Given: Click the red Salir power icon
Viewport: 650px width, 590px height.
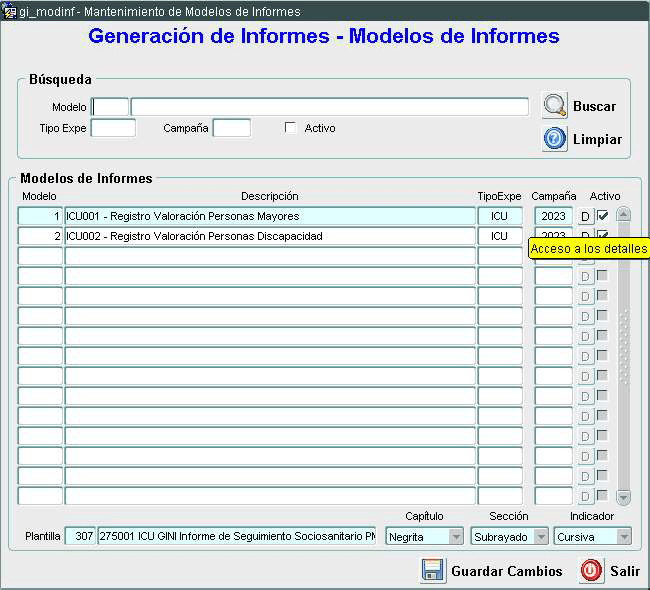Looking at the screenshot, I should (591, 570).
